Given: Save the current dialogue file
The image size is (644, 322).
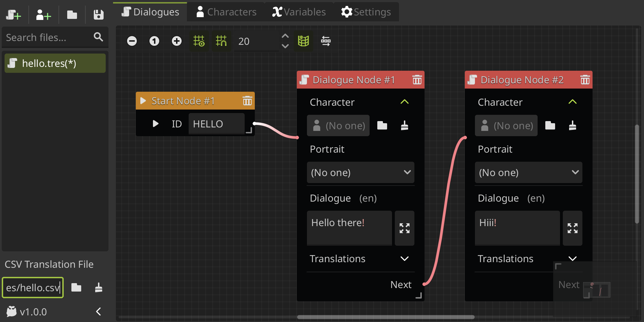Looking at the screenshot, I should pyautogui.click(x=98, y=15).
